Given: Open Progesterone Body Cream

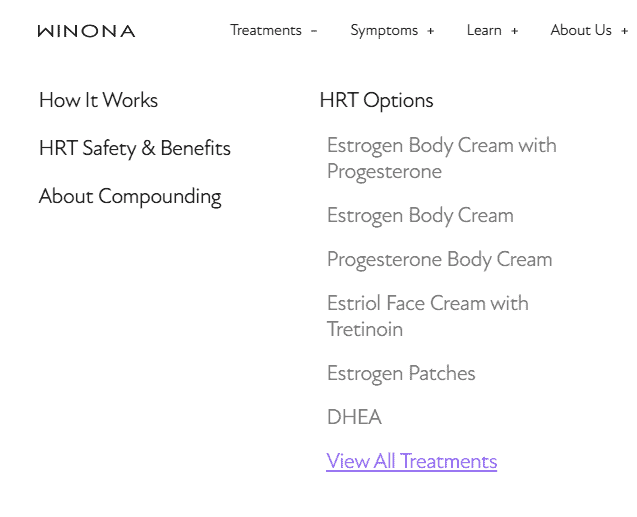Looking at the screenshot, I should pyautogui.click(x=439, y=259).
